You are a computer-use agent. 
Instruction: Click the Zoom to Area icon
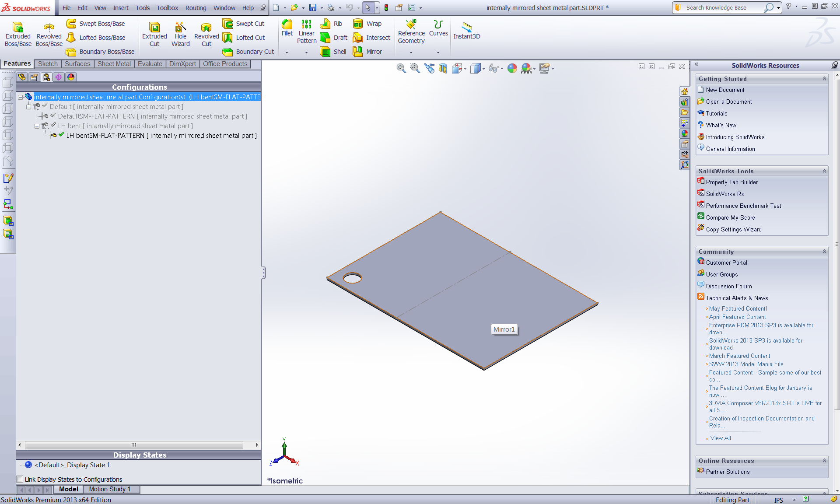click(415, 68)
